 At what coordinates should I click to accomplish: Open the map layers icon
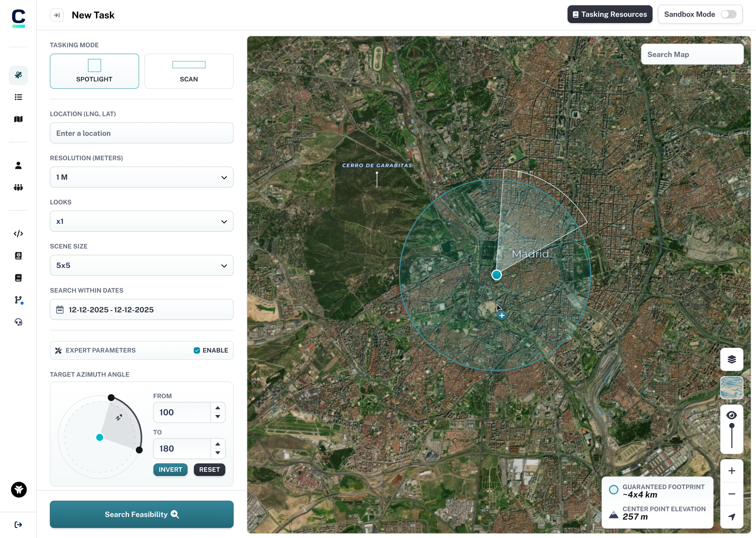tap(731, 359)
